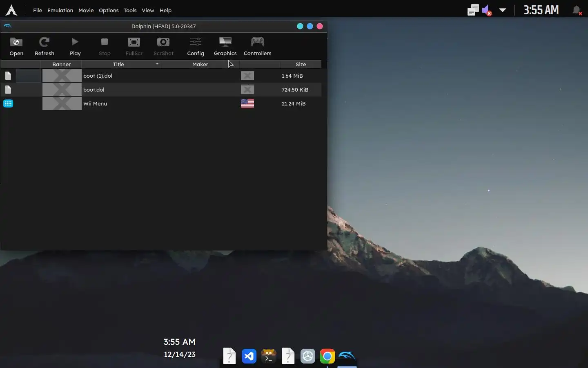Click first unknown file icon in dock

(229, 356)
